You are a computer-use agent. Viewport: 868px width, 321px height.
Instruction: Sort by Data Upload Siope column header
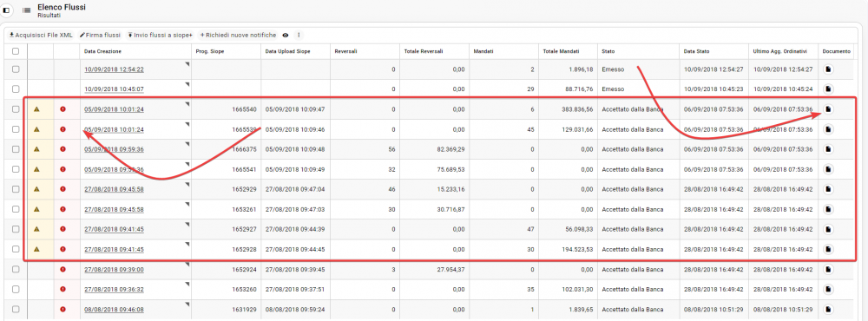(288, 51)
